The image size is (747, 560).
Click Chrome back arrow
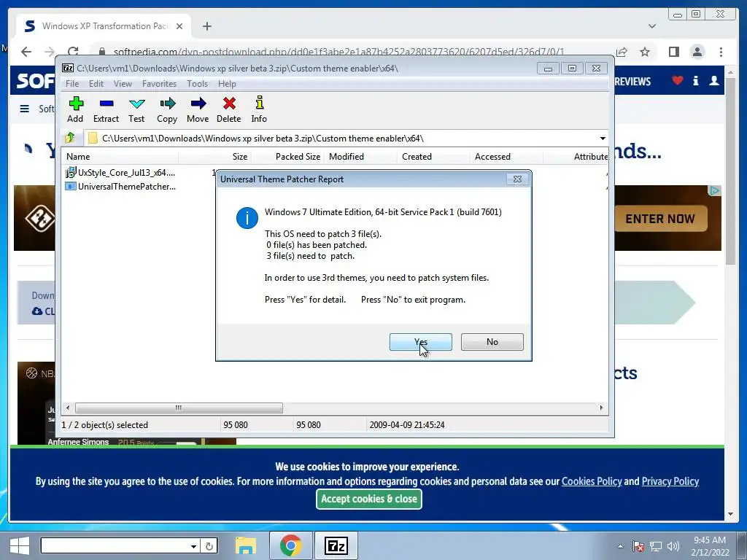coord(26,52)
